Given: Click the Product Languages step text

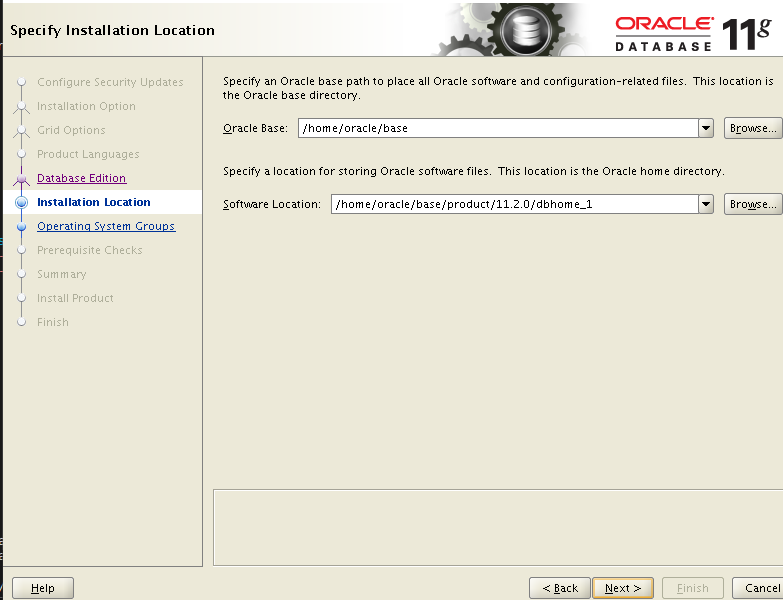Looking at the screenshot, I should tap(88, 154).
